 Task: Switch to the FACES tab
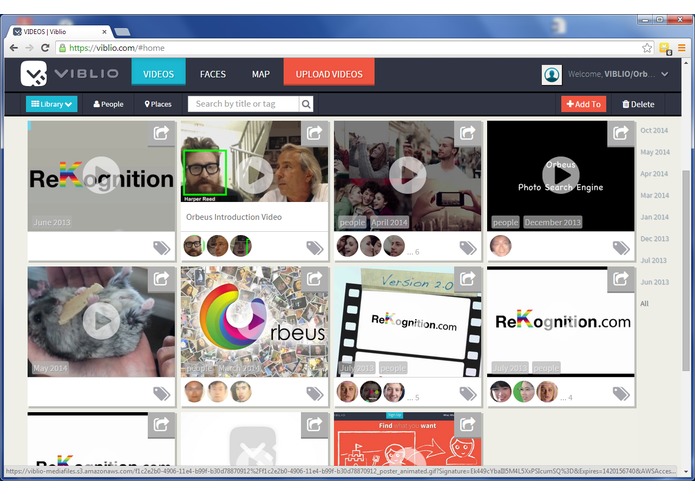pos(213,74)
